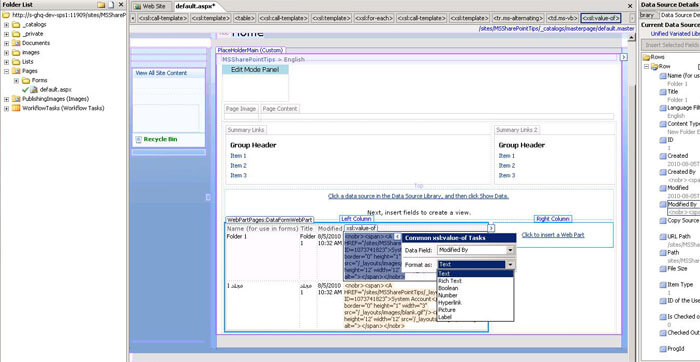This screenshot has width=700, height=362.
Task: Click the tr.ms-alternating tag
Action: click(x=518, y=18)
